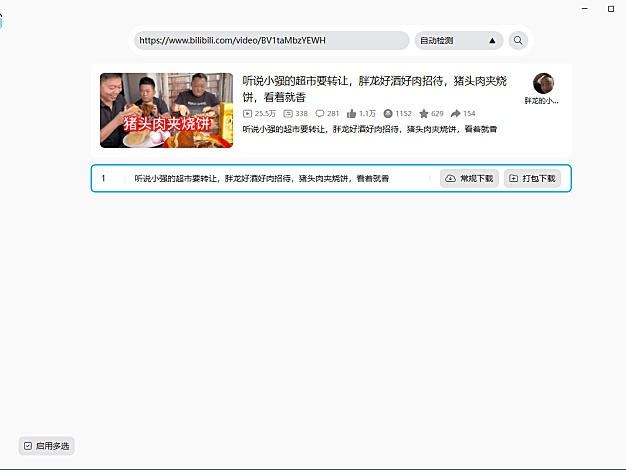
Task: Click the favorite star icon 629
Action: tap(424, 114)
